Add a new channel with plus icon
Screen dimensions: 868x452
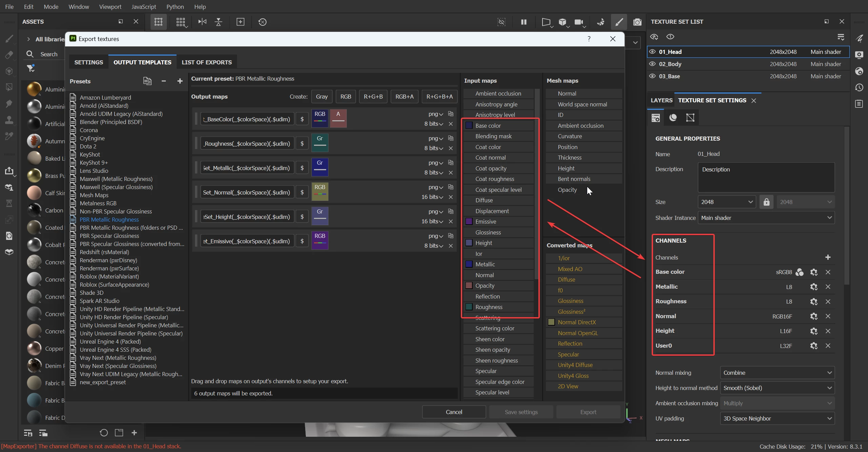[828, 258]
